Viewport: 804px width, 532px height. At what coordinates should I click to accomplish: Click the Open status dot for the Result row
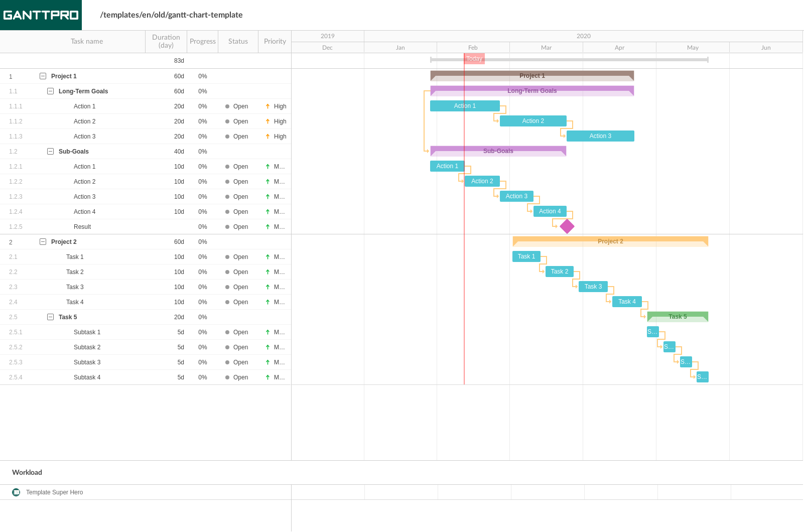227,227
